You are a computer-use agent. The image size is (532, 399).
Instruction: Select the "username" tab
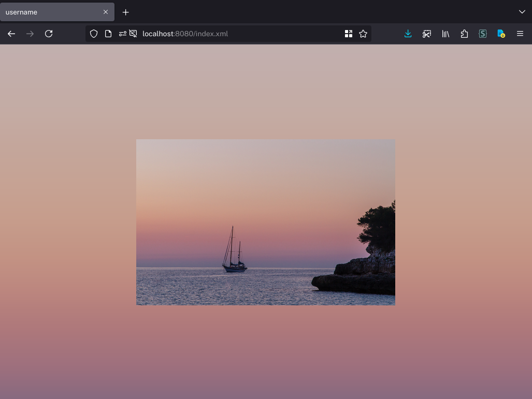[52, 12]
